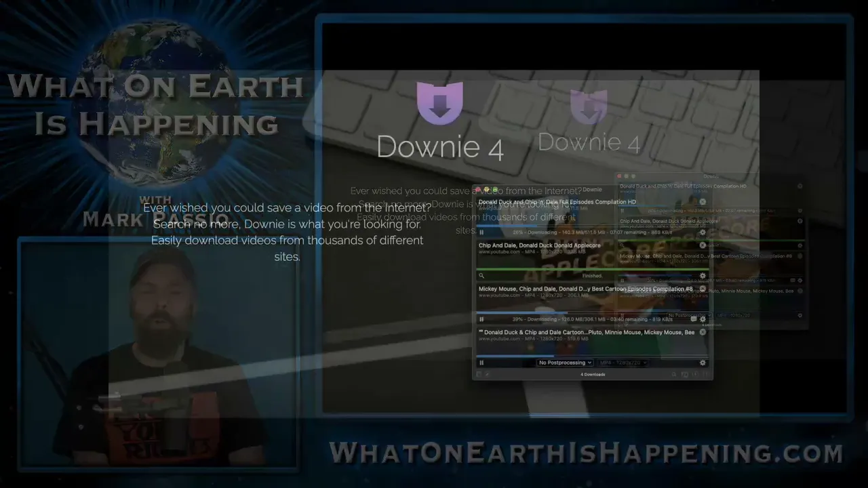The image size is (868, 488).
Task: Select the Mickey Mouse Best Cartoon Episodes Compilation #8 title
Action: 586,289
